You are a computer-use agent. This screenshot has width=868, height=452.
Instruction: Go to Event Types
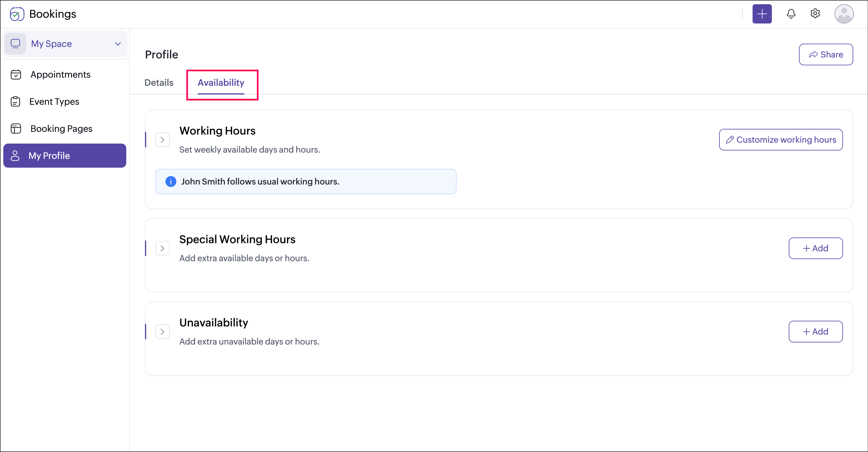click(65, 101)
